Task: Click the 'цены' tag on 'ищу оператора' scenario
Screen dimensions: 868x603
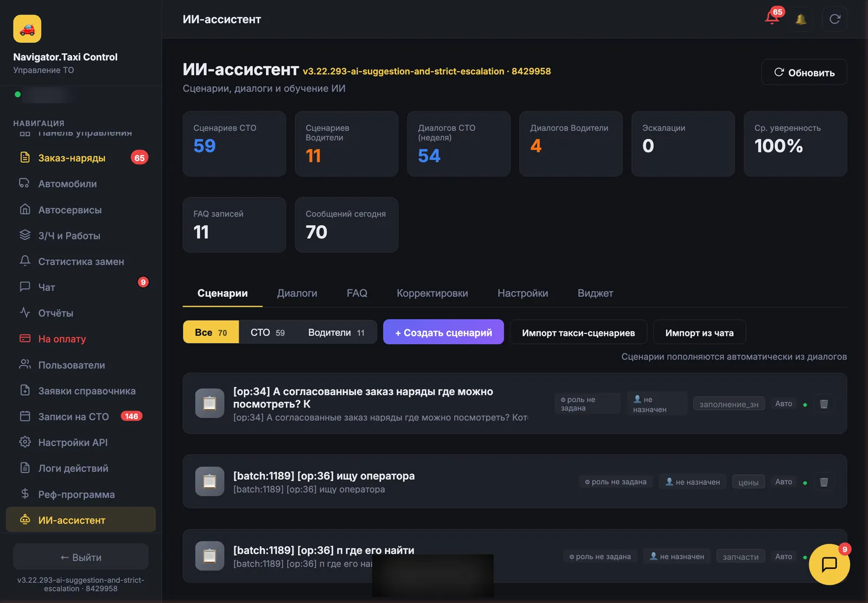Action: click(x=748, y=482)
